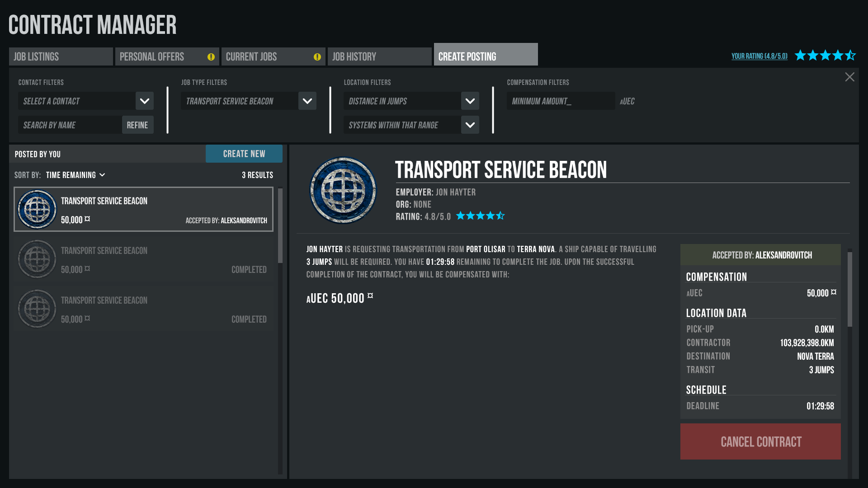Click globe icon of the last completed beacon

pyautogui.click(x=37, y=309)
